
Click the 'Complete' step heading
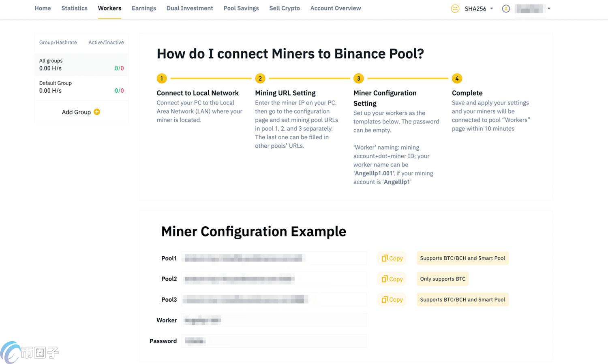(x=467, y=93)
